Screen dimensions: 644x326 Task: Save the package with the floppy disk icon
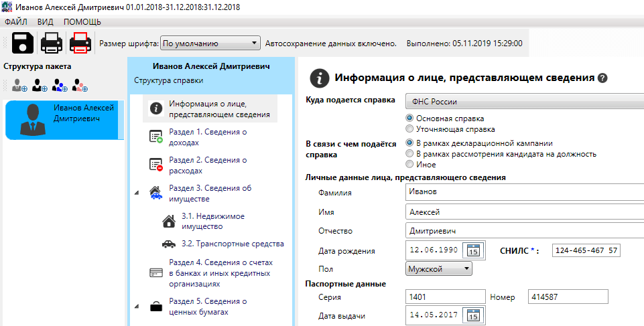point(23,43)
